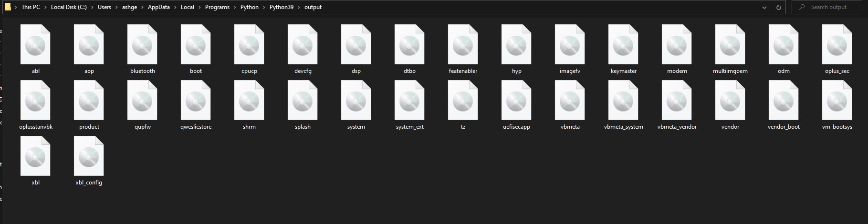Screen dimensions: 868x224
Task: Select the splash file icon
Action: tap(303, 101)
